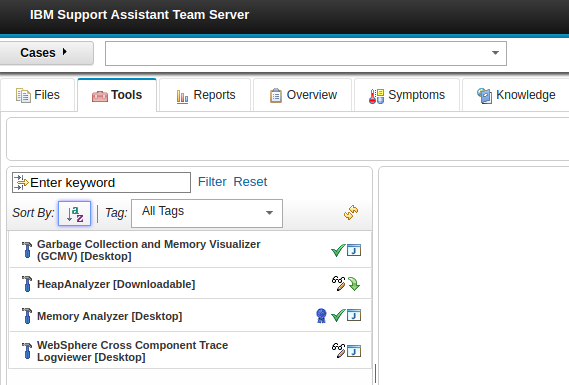Click Java window icon on WebSphere Logviewer row

pos(354,351)
